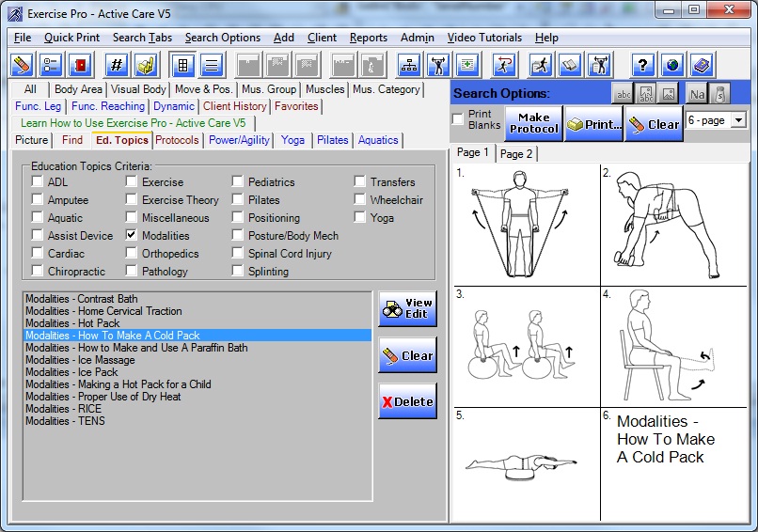Open the Reports menu
Viewport: 758px width, 532px height.
369,38
